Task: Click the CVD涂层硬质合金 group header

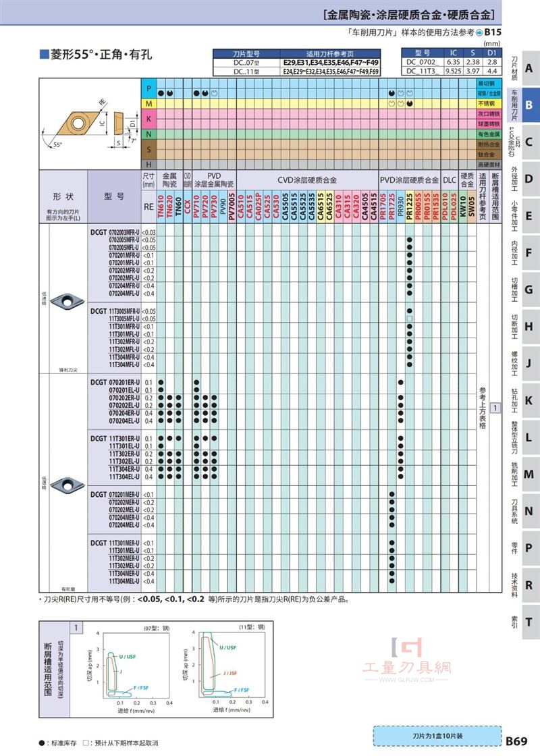Action: pyautogui.click(x=307, y=180)
